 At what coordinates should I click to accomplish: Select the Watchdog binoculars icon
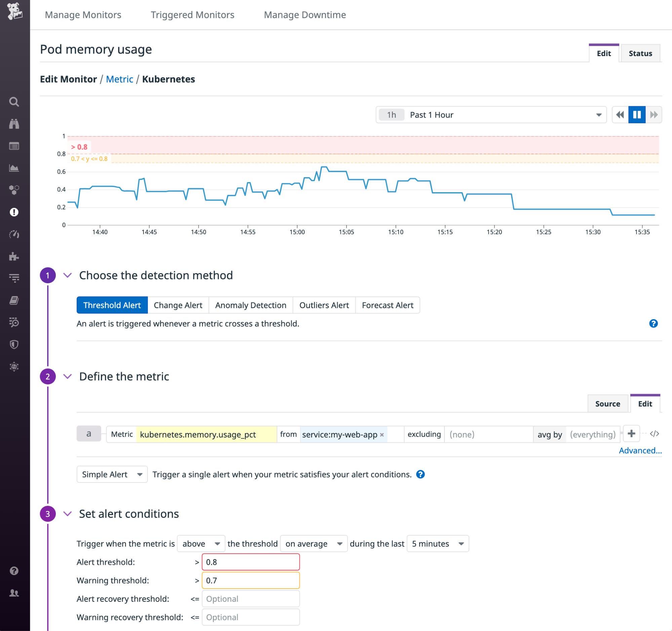(x=14, y=124)
